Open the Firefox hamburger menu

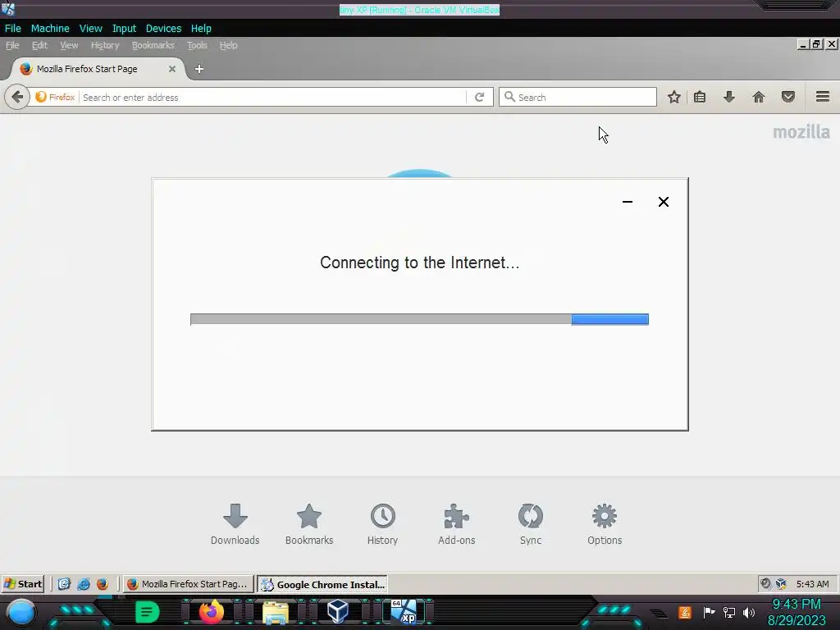[823, 97]
